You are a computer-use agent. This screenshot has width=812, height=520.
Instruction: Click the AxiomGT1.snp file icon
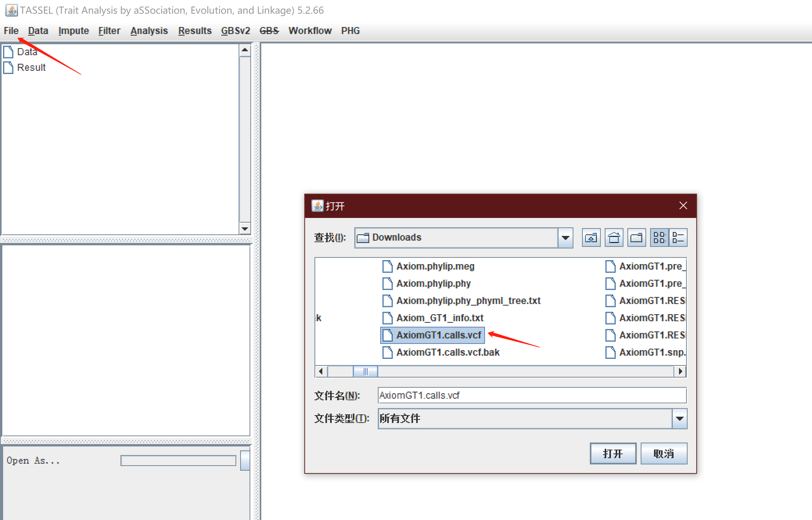tap(610, 352)
